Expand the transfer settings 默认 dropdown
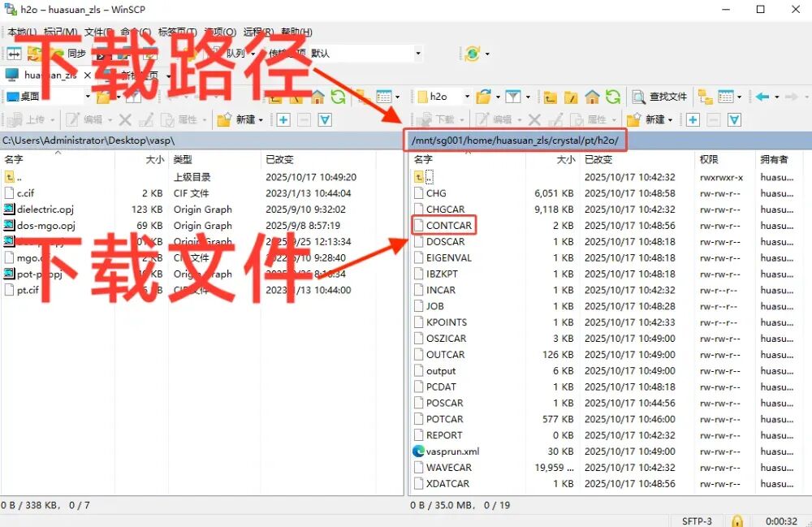Image resolution: width=812 pixels, height=527 pixels. click(x=418, y=54)
